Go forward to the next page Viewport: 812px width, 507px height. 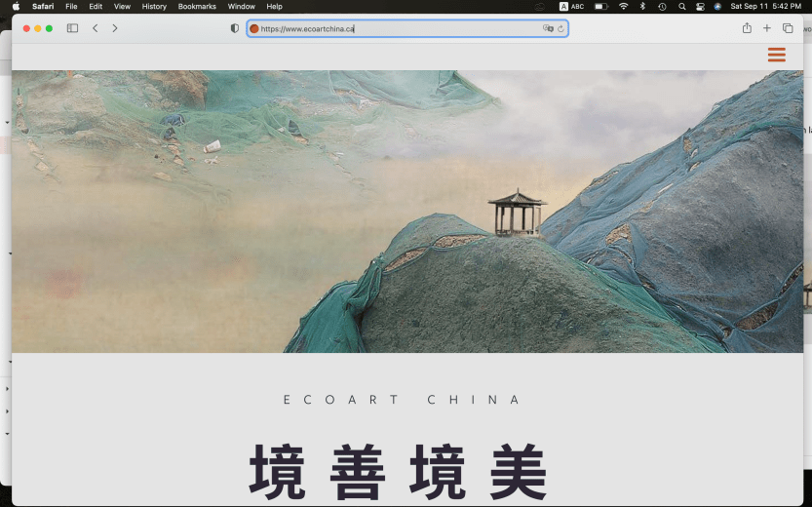[115, 28]
